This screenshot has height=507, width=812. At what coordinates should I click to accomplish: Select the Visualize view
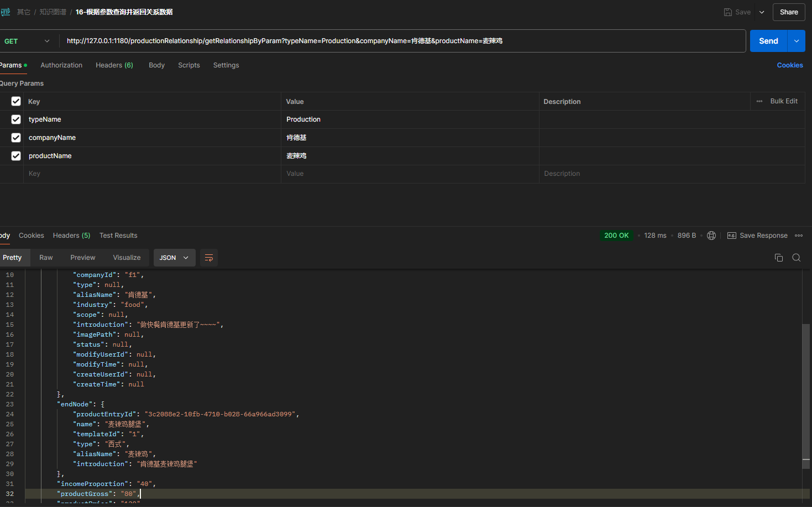pos(127,258)
